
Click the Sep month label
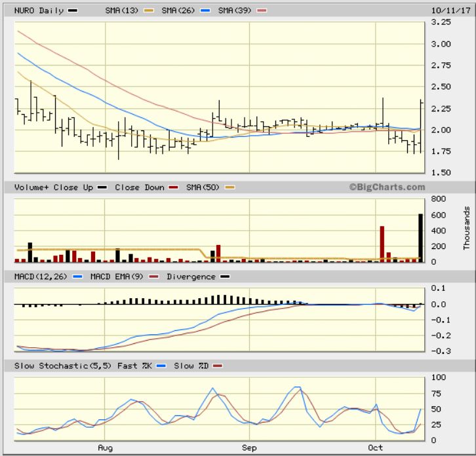point(249,448)
